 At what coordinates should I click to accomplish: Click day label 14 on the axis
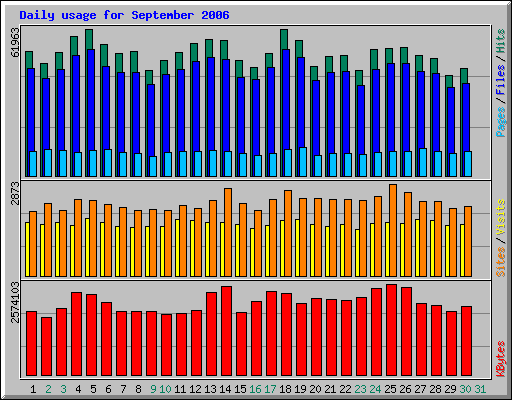pyautogui.click(x=225, y=389)
